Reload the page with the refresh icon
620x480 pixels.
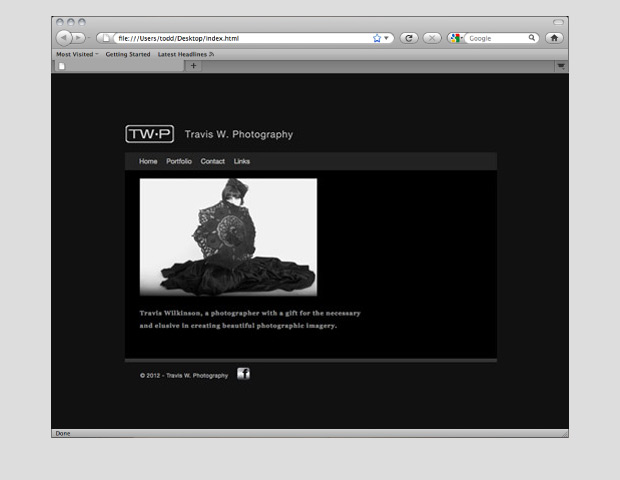pos(409,38)
